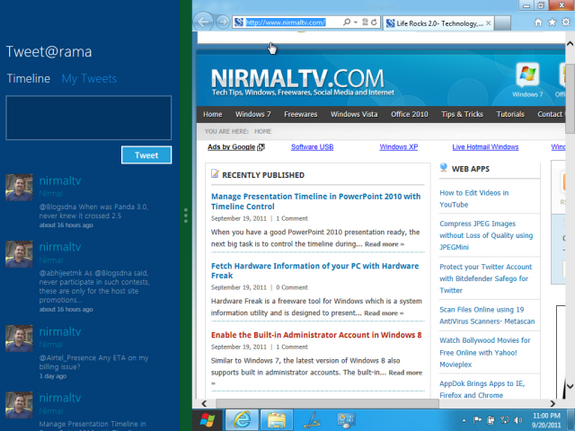Viewport: 575px width, 431px height.
Task: Open the Contact navigation item
Action: point(549,114)
